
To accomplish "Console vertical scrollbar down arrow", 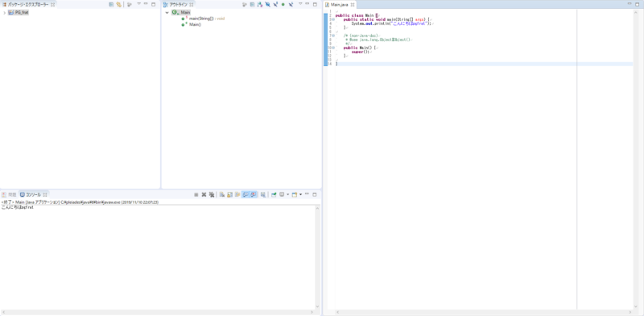I will [317, 306].
